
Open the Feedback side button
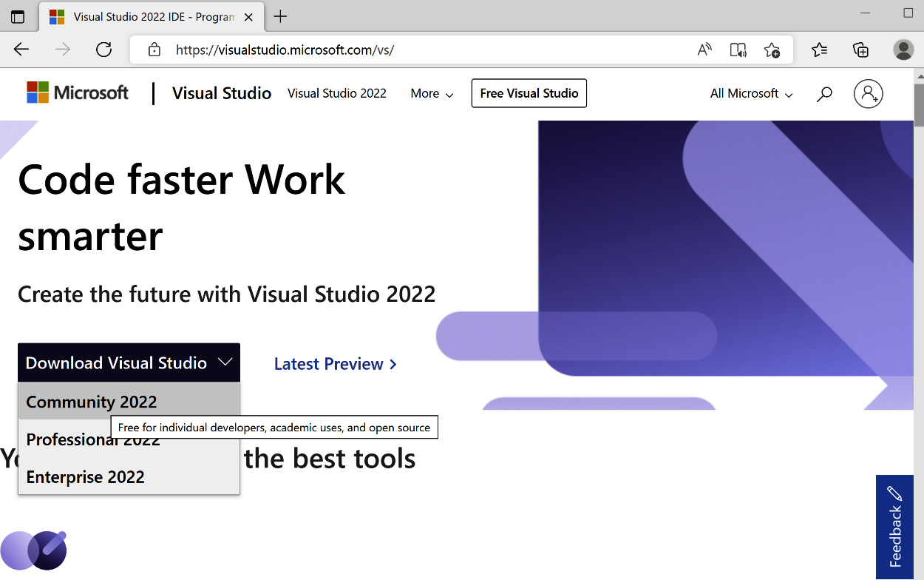point(895,527)
